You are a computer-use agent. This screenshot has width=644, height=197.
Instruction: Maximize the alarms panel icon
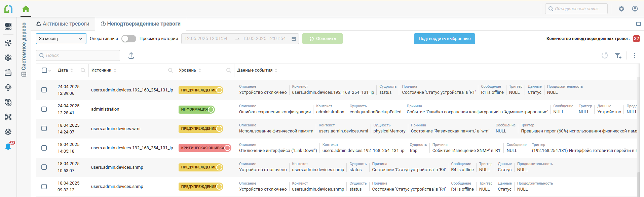coord(638,24)
